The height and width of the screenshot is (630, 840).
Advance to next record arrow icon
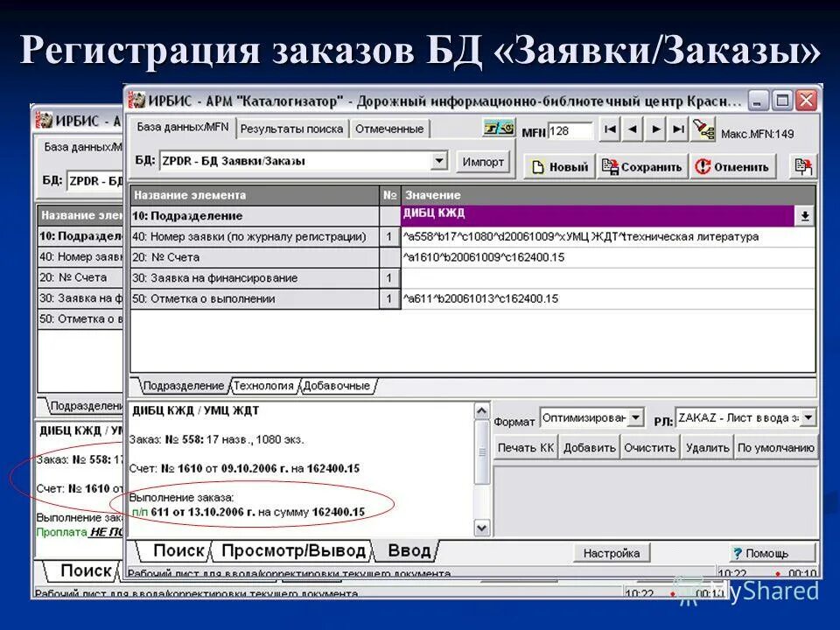[656, 129]
